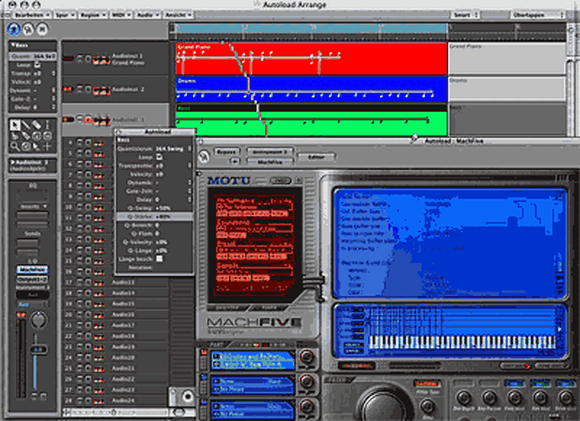The width and height of the screenshot is (580, 421).
Task: Select the blue Drums region
Action: coord(311,89)
